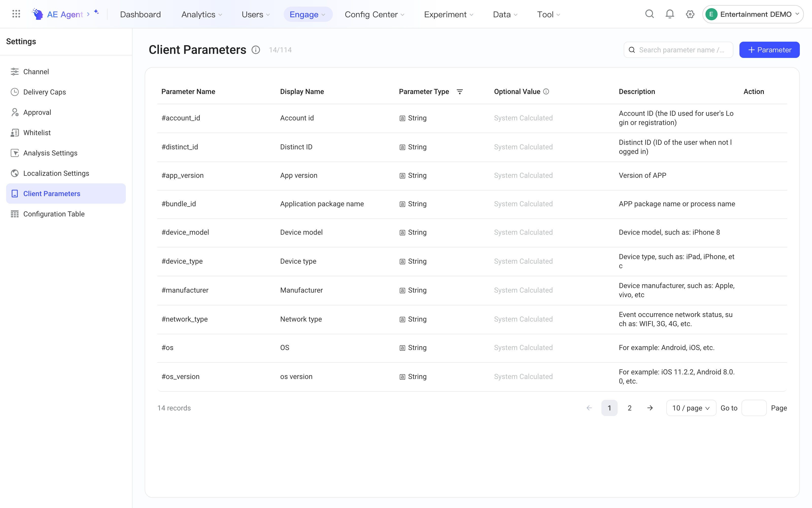Go to next page arrow
This screenshot has width=812, height=508.
coord(650,408)
